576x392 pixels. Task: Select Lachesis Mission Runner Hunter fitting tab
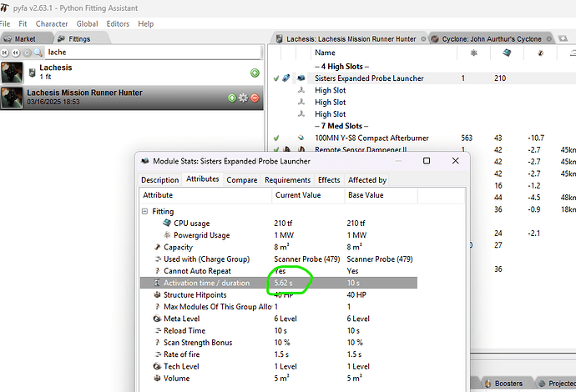tap(351, 39)
